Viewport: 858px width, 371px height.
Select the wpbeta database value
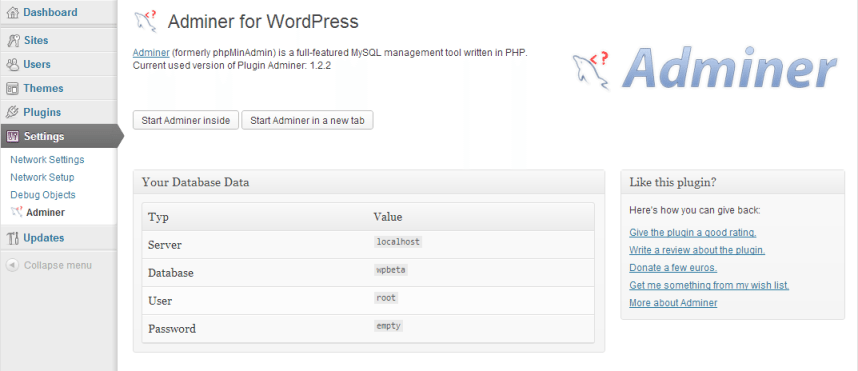tap(391, 270)
